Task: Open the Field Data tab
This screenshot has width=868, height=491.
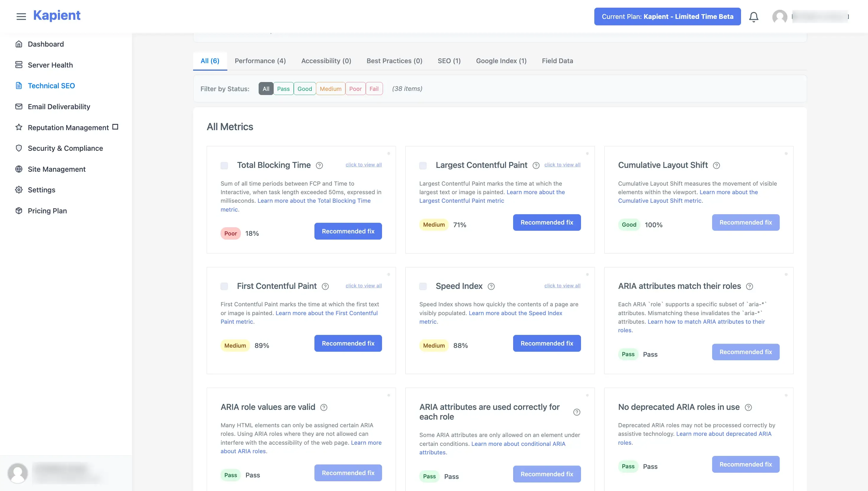Action: coord(557,61)
